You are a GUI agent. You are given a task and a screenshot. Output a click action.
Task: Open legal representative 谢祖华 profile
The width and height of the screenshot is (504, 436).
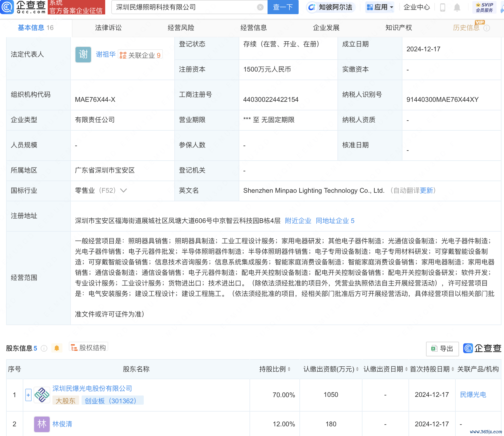105,54
